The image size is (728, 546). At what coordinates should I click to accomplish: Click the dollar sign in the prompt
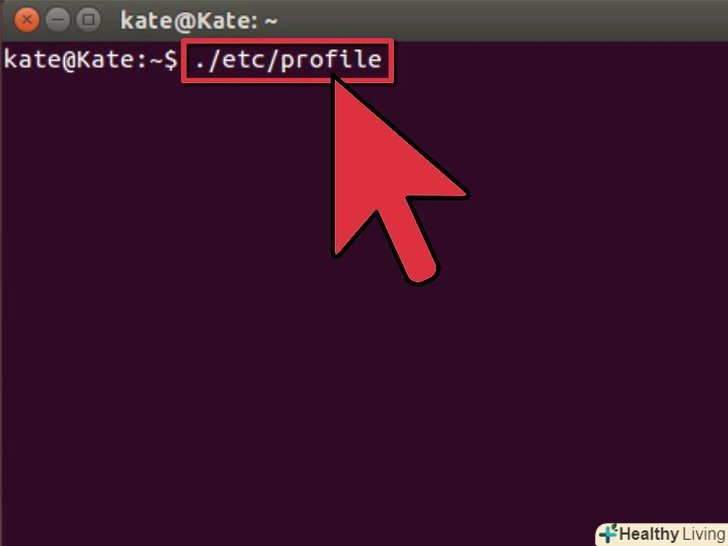click(170, 60)
